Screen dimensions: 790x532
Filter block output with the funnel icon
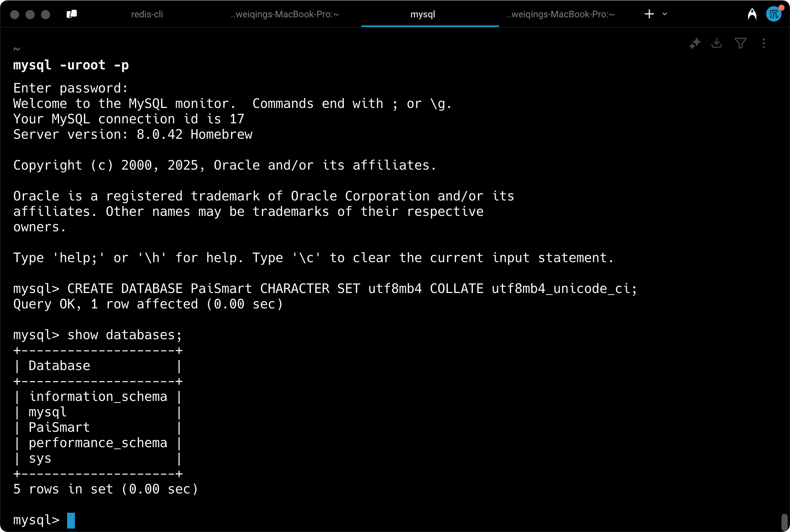click(740, 43)
